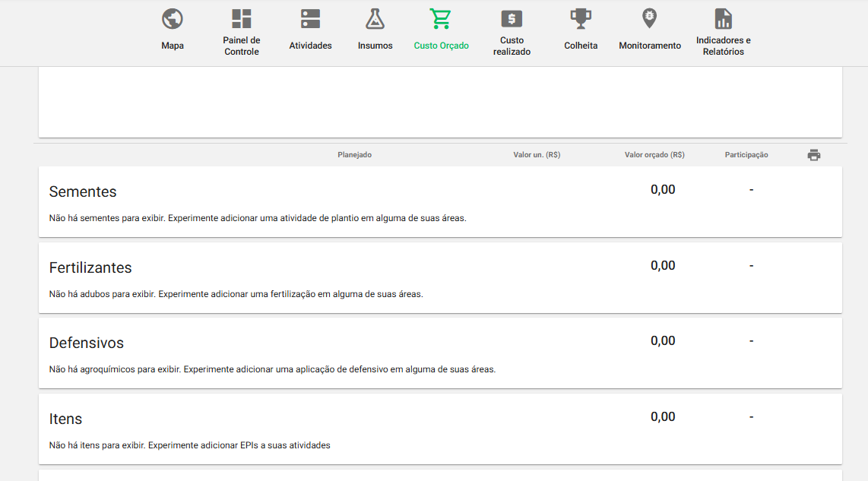
Task: Click the Planejado column header
Action: (354, 155)
